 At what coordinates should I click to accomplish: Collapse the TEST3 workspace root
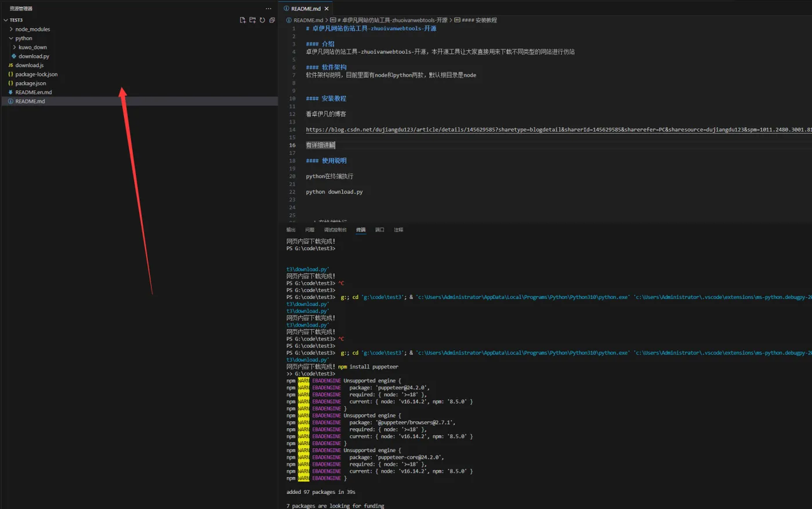click(16, 20)
